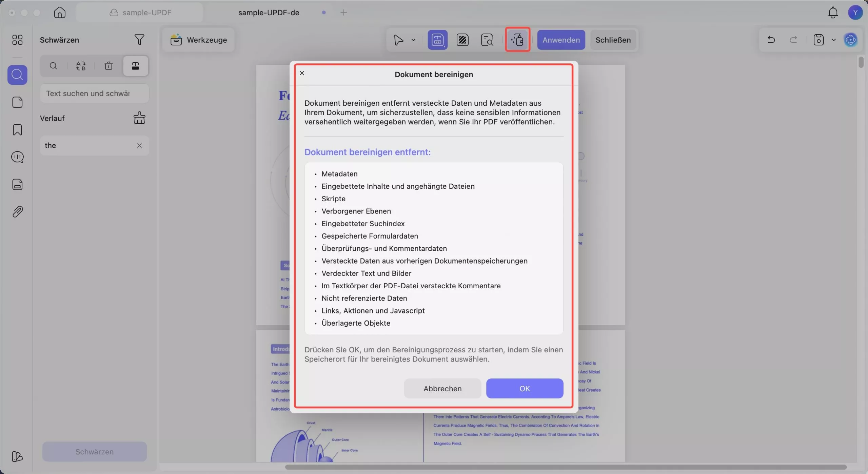Click the Schließen button
Image resolution: width=868 pixels, height=474 pixels.
(613, 40)
